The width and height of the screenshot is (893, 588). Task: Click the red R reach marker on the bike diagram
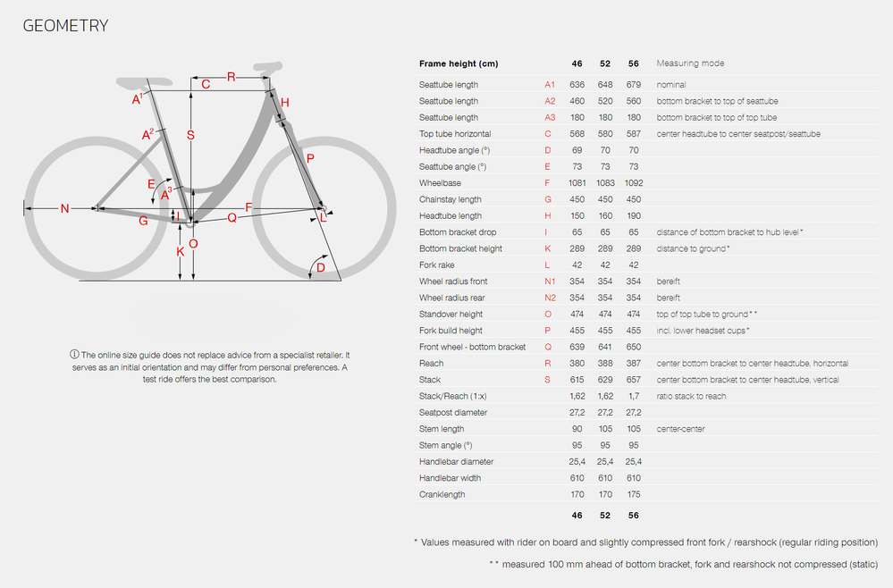231,78
